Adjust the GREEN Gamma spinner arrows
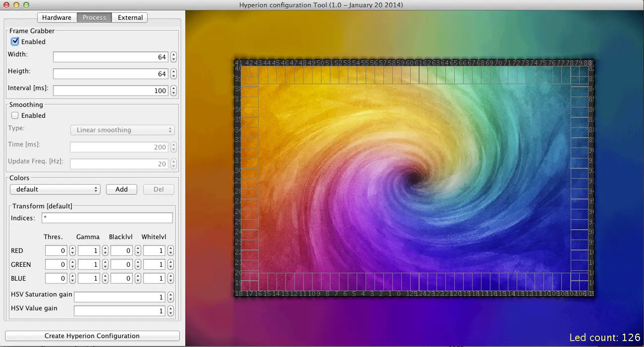The image size is (644, 347). [105, 264]
